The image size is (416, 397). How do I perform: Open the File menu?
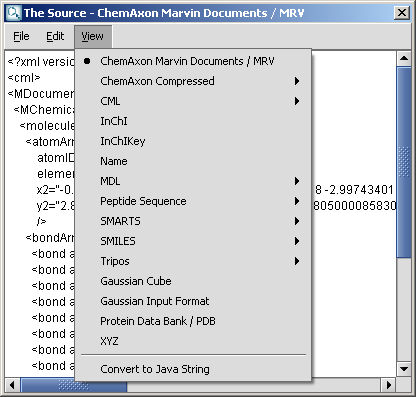point(21,36)
